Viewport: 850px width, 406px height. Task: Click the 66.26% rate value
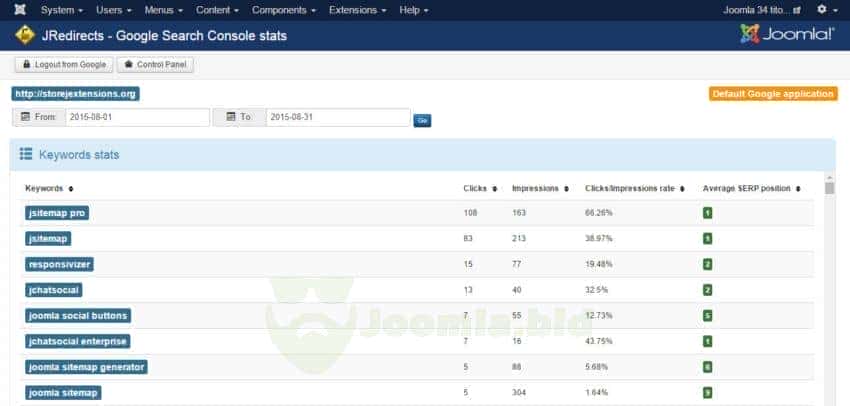pos(598,213)
